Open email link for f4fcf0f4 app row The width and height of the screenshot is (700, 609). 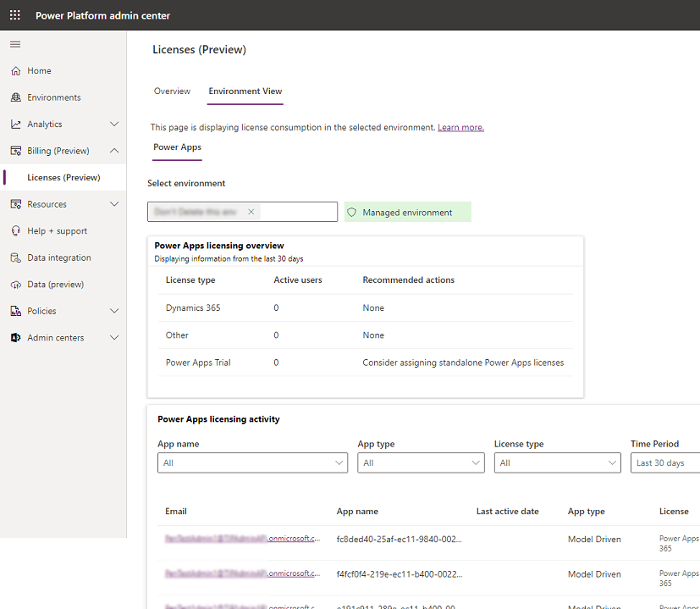click(x=242, y=573)
